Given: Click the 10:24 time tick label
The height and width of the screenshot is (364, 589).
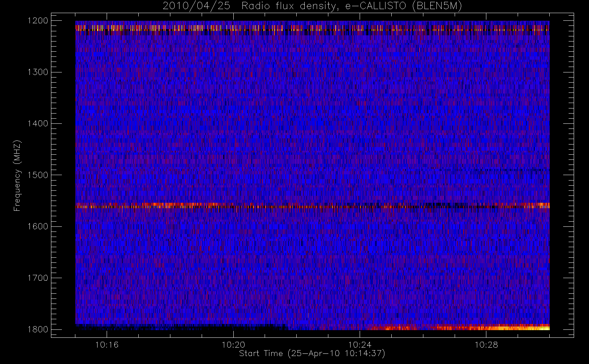Looking at the screenshot, I should (360, 345).
